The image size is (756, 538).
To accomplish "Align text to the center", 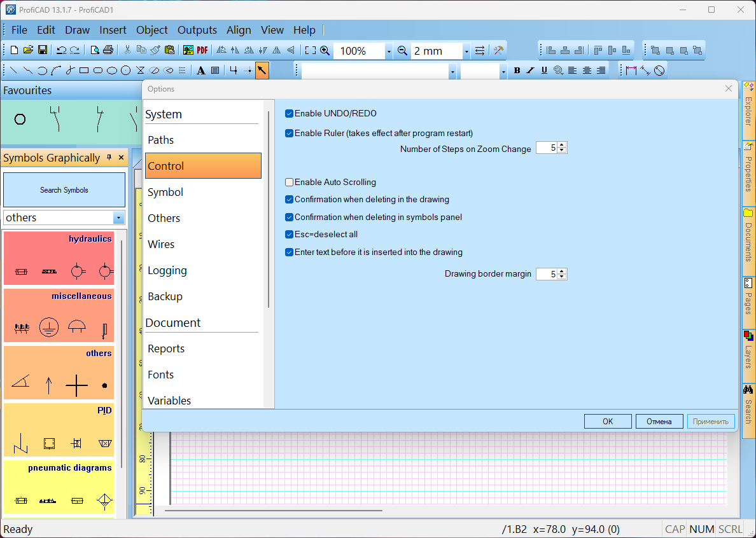I will point(587,71).
